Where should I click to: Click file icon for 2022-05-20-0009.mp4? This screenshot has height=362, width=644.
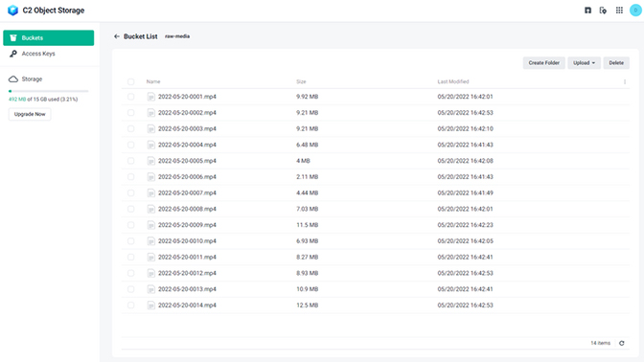click(151, 225)
